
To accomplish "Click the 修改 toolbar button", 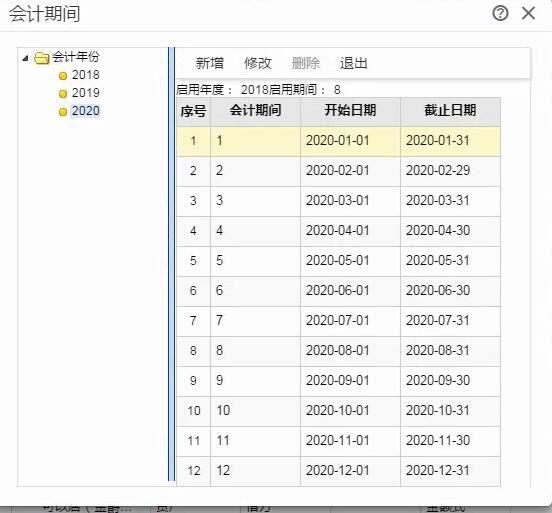I will 258,63.
